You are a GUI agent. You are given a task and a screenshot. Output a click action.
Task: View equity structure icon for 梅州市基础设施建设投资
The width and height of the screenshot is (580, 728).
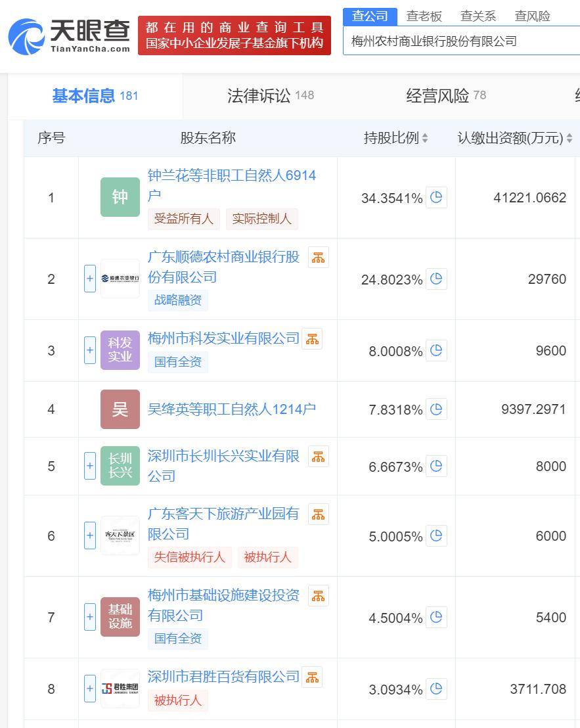pos(319,596)
